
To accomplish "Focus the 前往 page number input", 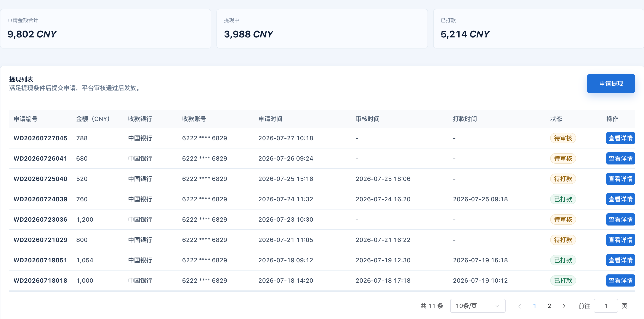I will pyautogui.click(x=606, y=306).
